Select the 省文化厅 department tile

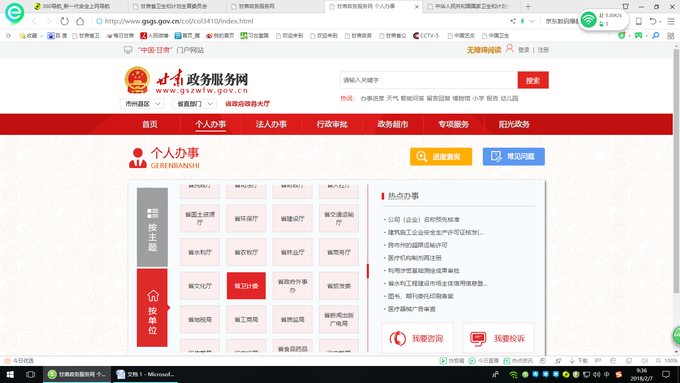click(200, 286)
